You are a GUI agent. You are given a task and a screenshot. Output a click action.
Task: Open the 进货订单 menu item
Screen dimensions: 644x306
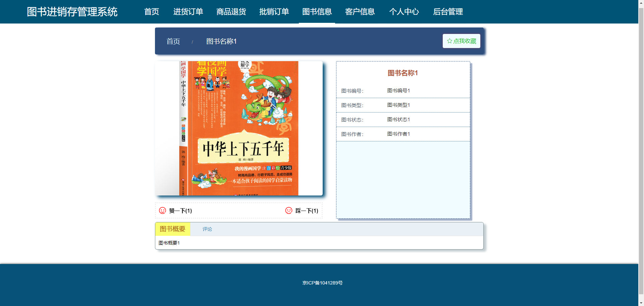click(x=188, y=12)
